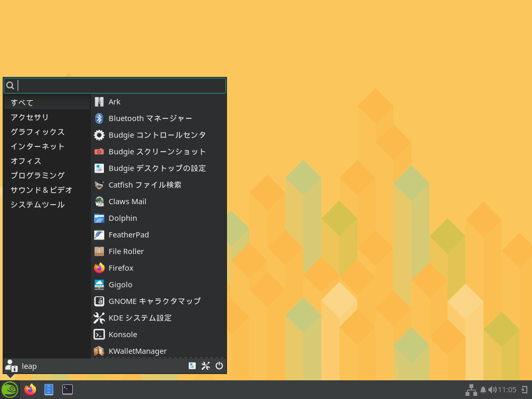The width and height of the screenshot is (532, 399).
Task: Choose the グラフィックス category
Action: point(37,132)
